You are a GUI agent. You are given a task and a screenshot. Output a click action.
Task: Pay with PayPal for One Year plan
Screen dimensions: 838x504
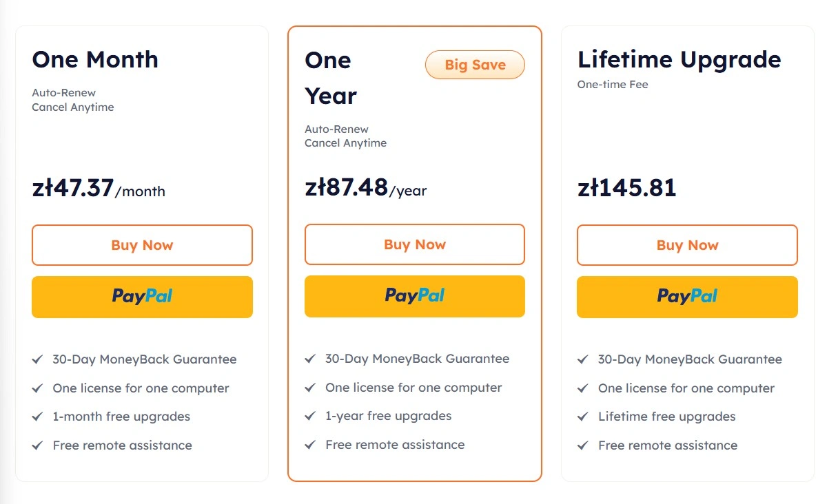click(x=415, y=296)
